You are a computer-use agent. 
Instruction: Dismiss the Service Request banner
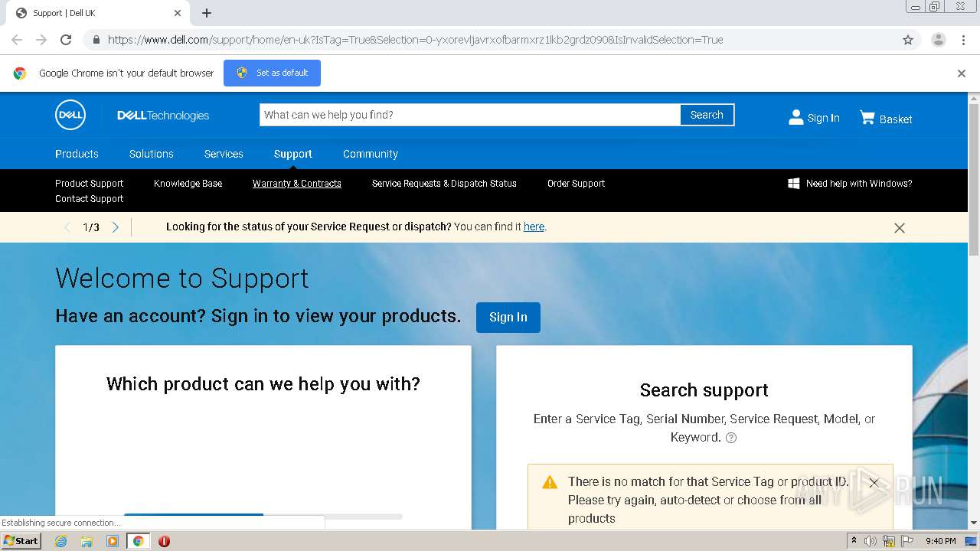coord(900,228)
